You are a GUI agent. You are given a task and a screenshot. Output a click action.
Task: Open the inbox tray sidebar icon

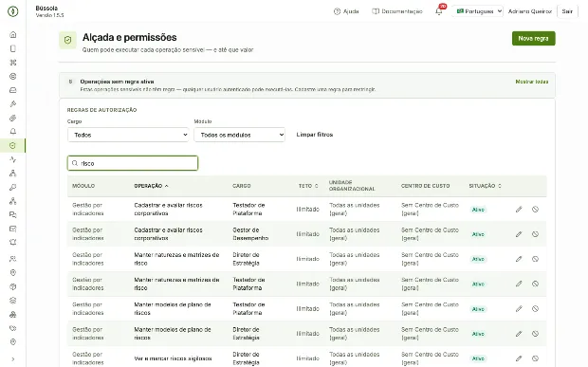pyautogui.click(x=12, y=90)
